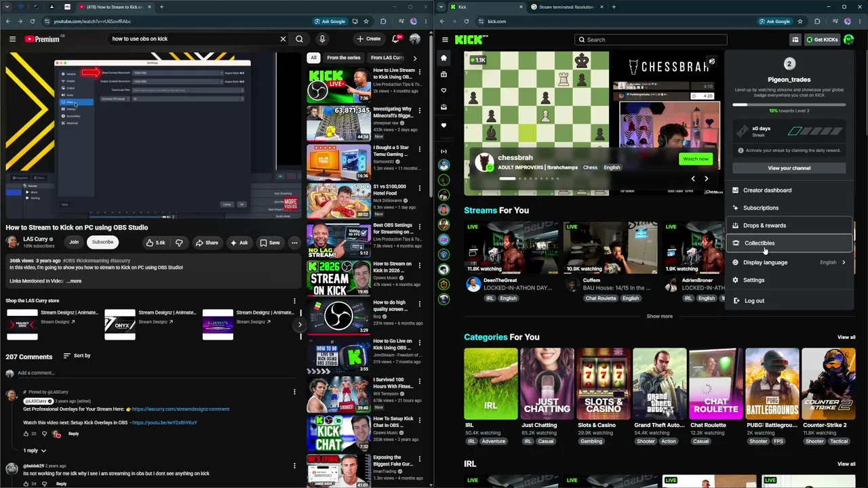This screenshot has height=488, width=868.
Task: Open tab search dropdown in YouTube window
Action: click(8, 7)
